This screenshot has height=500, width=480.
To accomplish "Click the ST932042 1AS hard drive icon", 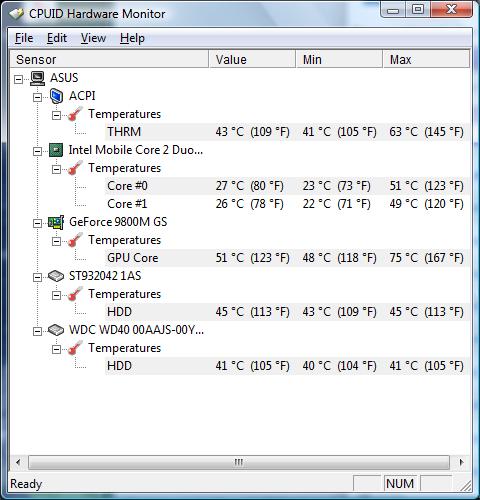I will tap(56, 276).
